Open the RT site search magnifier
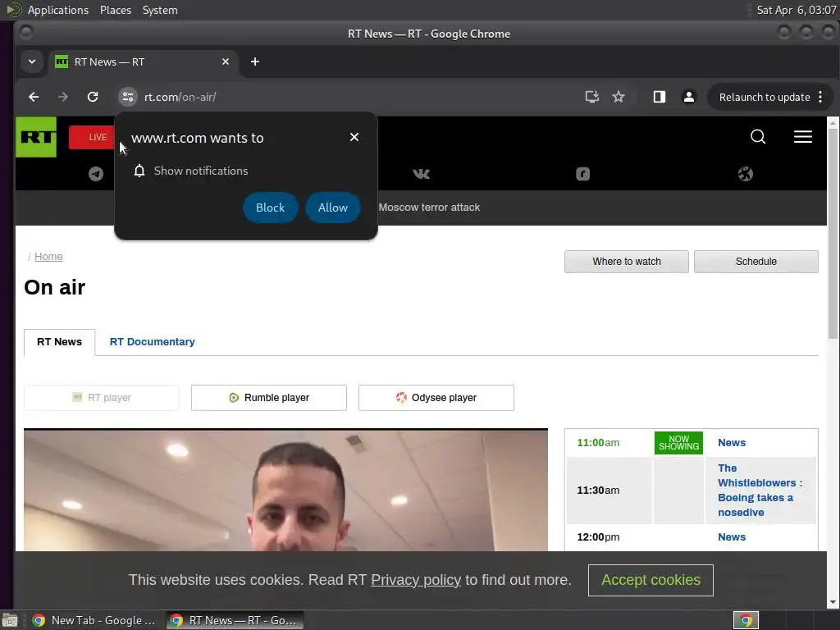 tap(757, 137)
